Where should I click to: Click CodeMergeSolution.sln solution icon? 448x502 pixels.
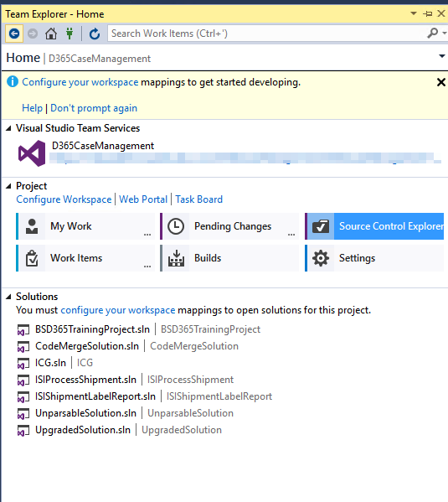(x=23, y=347)
